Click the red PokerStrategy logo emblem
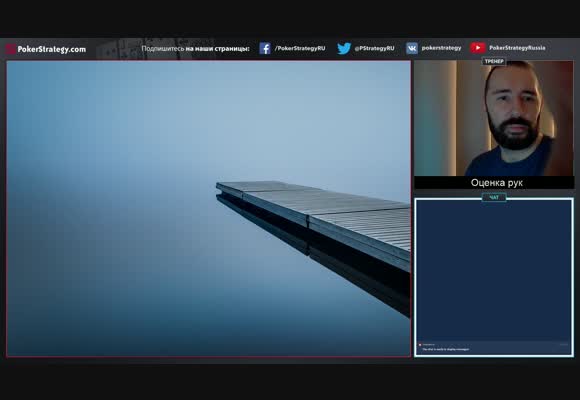Image resolution: width=580 pixels, height=400 pixels. coord(10,49)
